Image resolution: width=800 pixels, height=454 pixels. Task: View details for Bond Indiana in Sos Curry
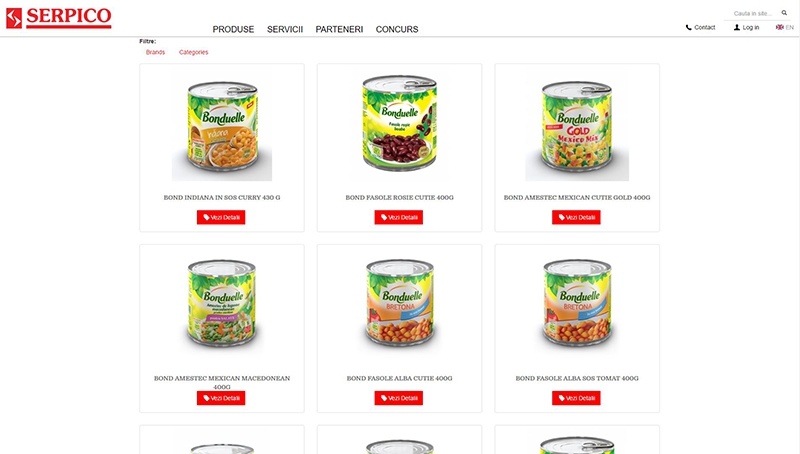click(221, 217)
